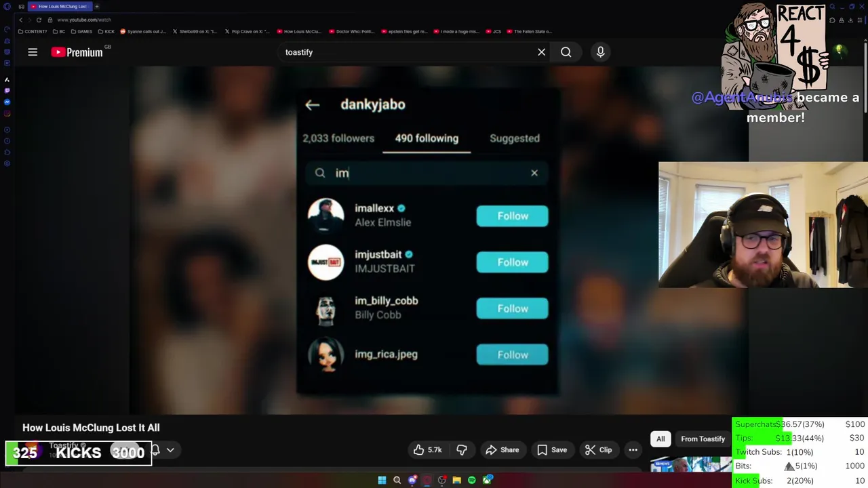Open the imjustbait username link
This screenshot has width=868, height=488.
(x=378, y=254)
